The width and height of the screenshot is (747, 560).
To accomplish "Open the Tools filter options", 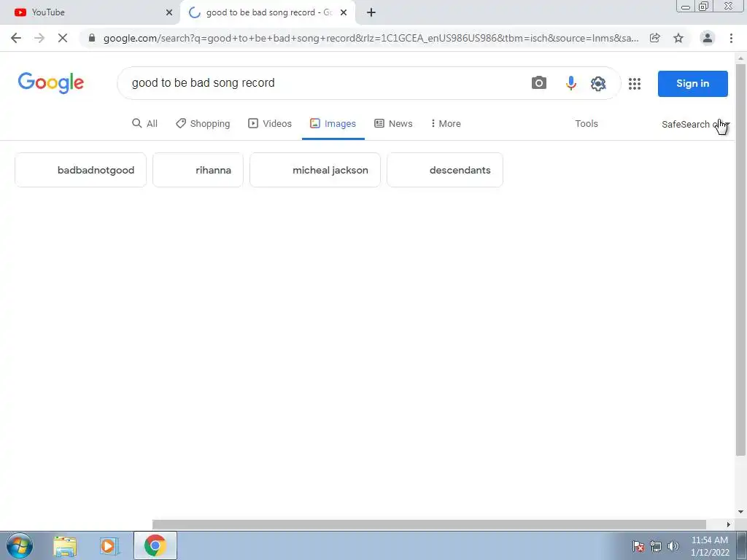I will 587,124.
